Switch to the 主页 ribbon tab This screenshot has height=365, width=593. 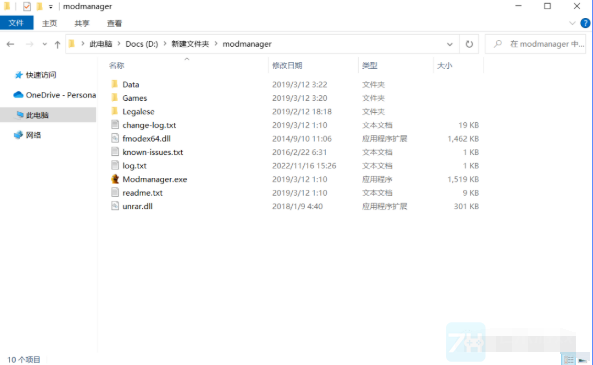pos(49,23)
